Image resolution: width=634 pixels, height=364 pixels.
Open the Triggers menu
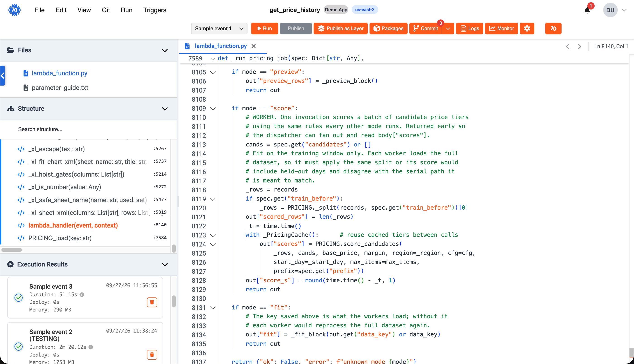click(155, 10)
